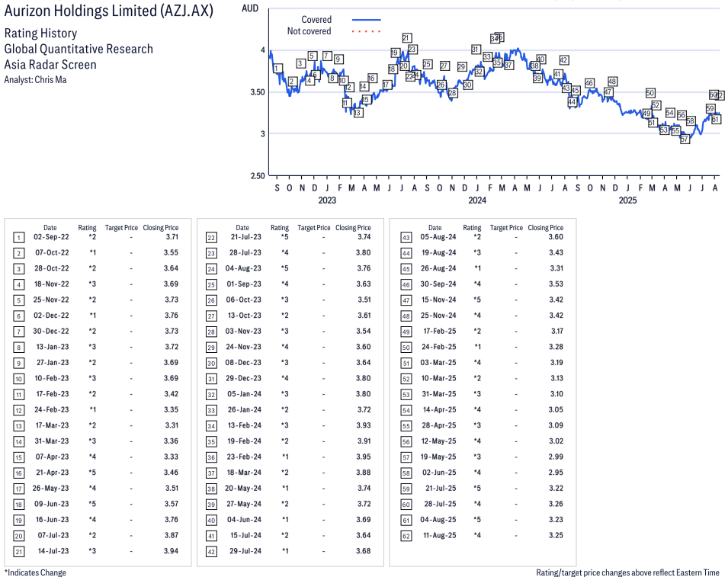Click chart marker 1 near September 2022
Viewport: 728px width, 577px height.
point(277,69)
